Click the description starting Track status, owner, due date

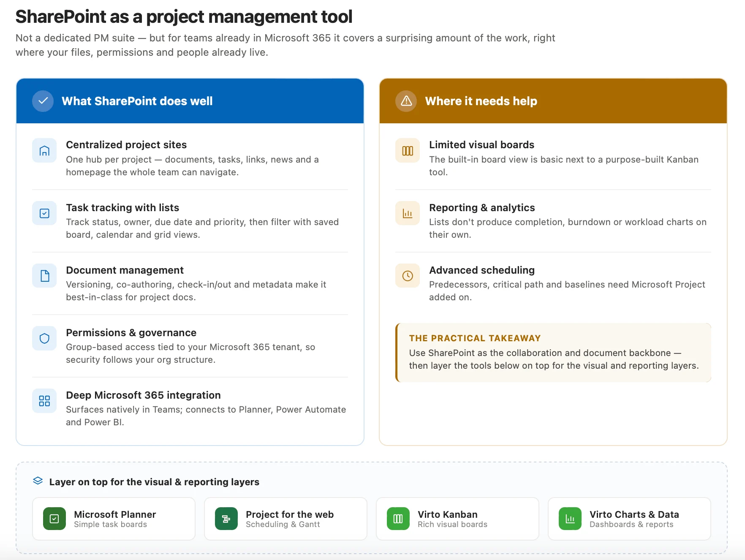click(202, 228)
